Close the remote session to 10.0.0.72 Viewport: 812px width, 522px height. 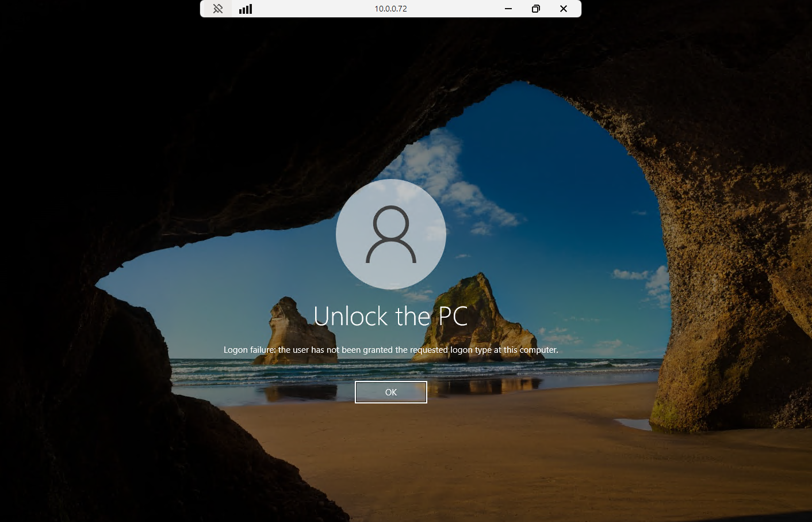coord(563,9)
